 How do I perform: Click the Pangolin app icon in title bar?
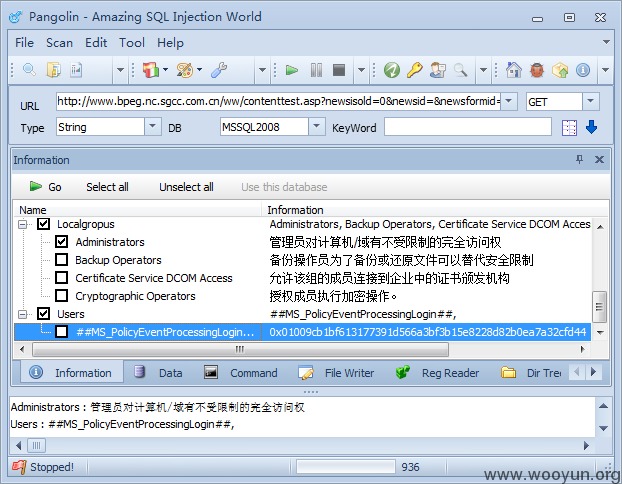pos(16,17)
